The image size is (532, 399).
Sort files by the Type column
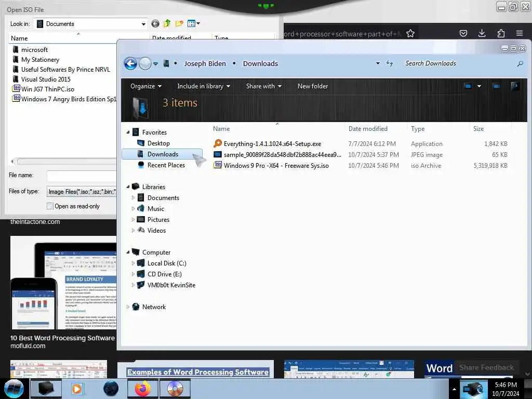[x=418, y=129]
